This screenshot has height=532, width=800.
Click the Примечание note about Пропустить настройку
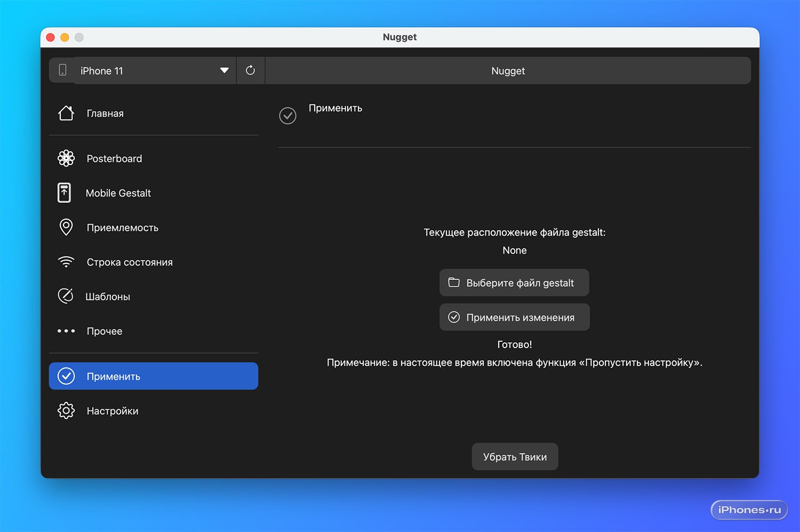(515, 362)
